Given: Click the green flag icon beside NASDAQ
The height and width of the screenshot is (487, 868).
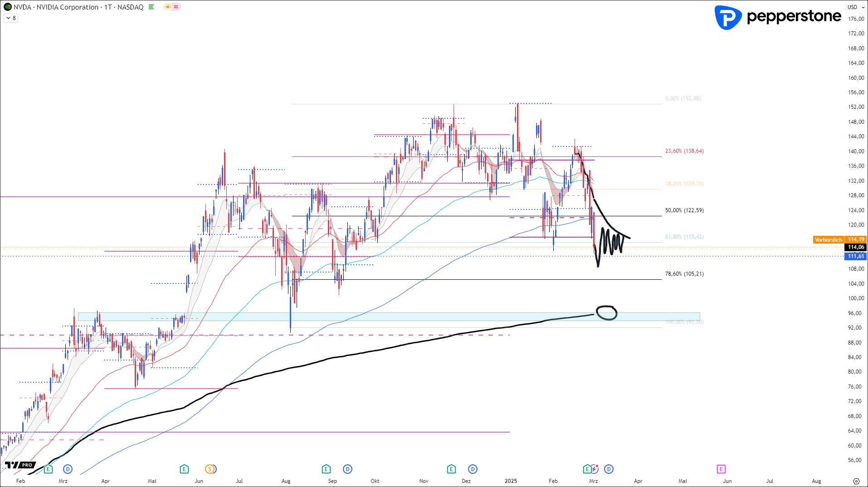Looking at the screenshot, I should coord(151,7).
